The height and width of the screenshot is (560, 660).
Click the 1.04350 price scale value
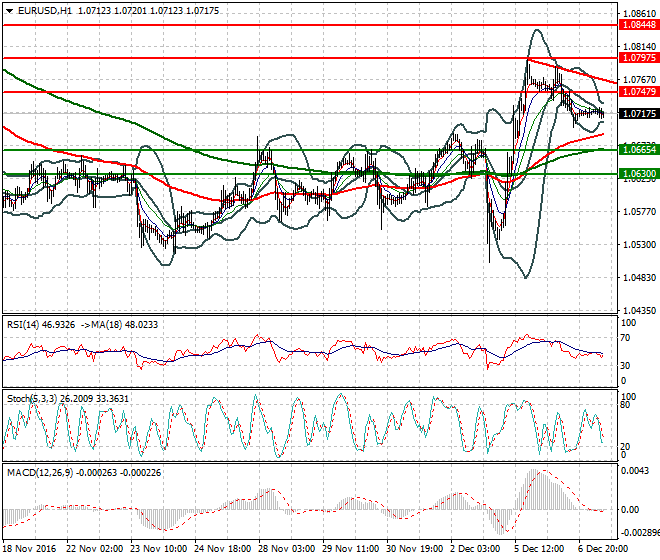(639, 310)
